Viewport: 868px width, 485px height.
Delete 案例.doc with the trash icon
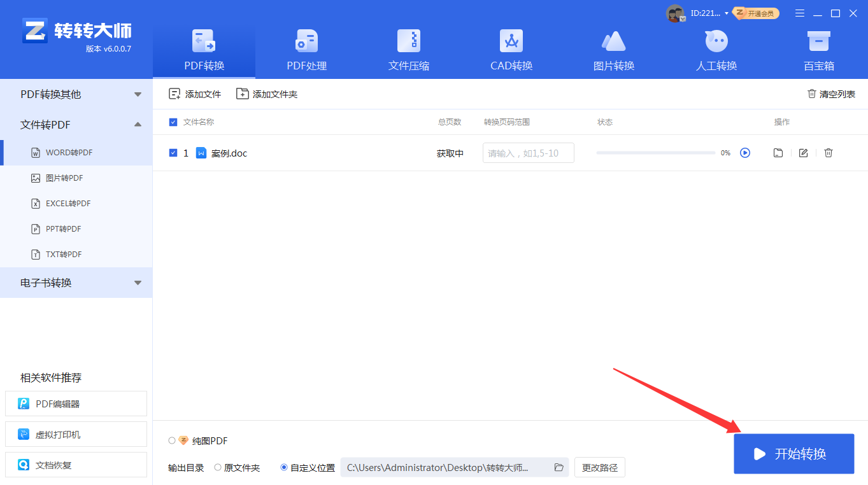tap(829, 153)
